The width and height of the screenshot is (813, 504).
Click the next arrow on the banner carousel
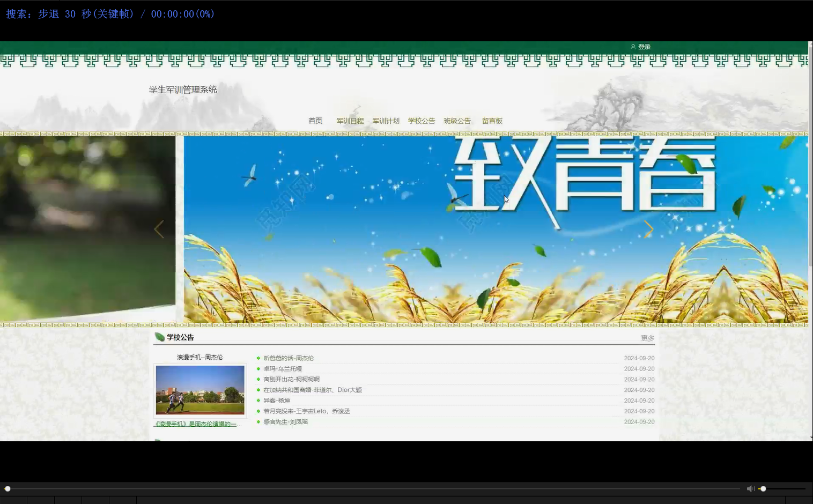coord(649,229)
